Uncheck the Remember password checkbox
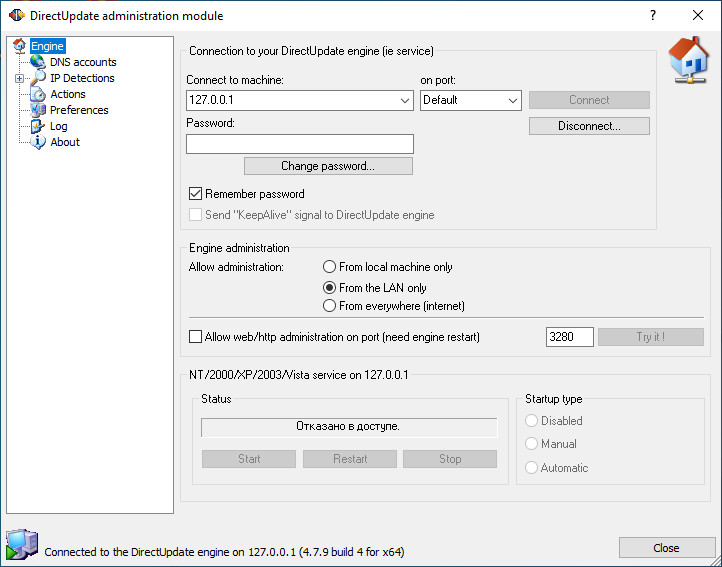 (x=195, y=193)
